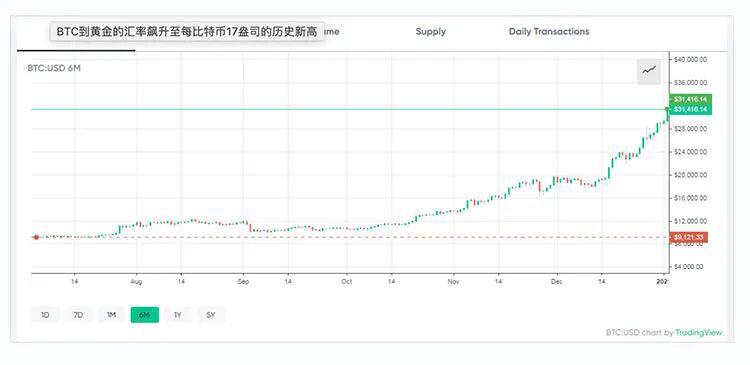Click the Dec label on time axis
Screen dimensions: 750x365
[x=557, y=282]
